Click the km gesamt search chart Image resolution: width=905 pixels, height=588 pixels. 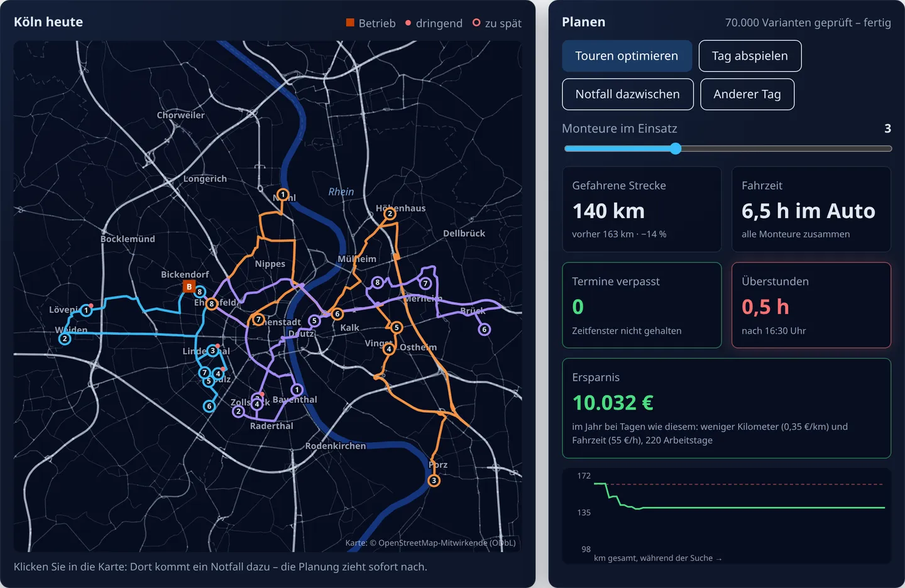727,516
